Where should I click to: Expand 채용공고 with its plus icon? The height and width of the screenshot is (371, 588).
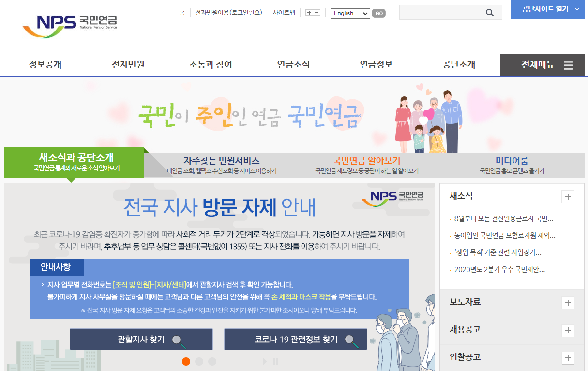click(x=568, y=330)
